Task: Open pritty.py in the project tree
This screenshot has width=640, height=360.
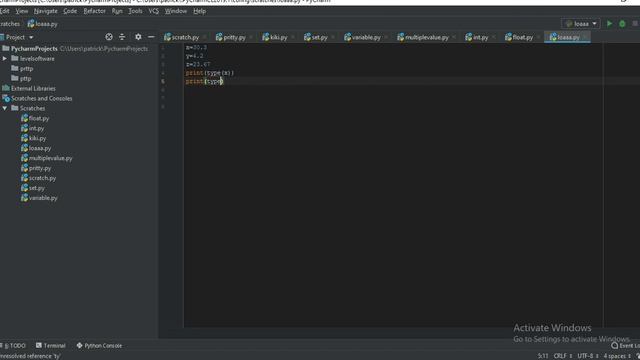Action: (36, 168)
